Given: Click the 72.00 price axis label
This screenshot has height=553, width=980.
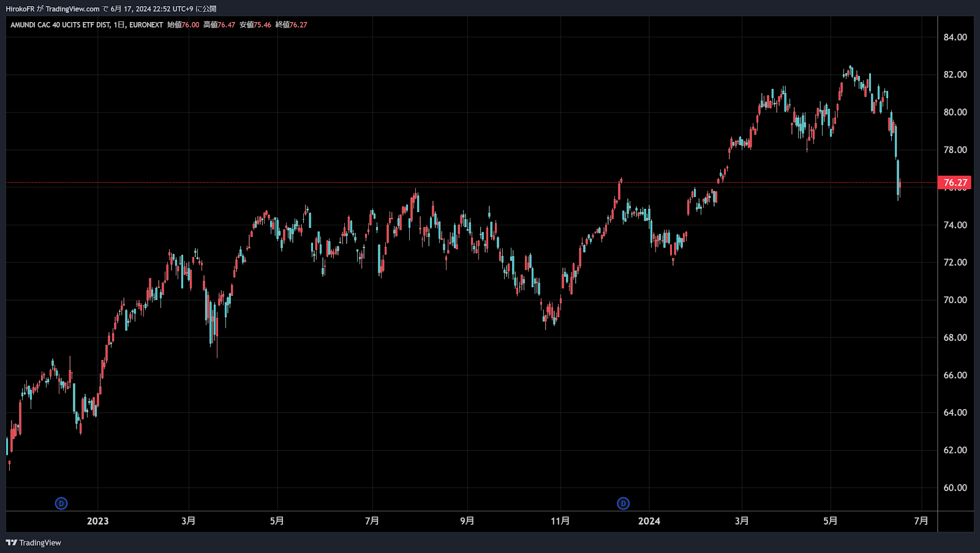Looking at the screenshot, I should [x=955, y=262].
